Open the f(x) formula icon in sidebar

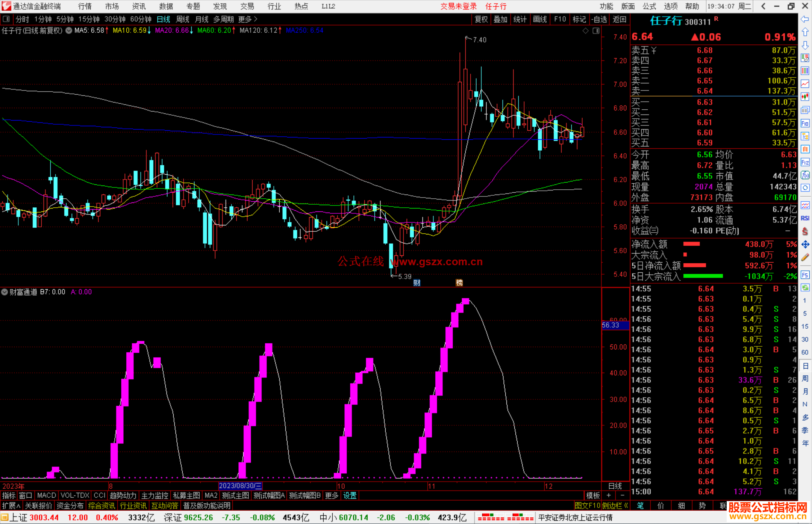(x=805, y=175)
